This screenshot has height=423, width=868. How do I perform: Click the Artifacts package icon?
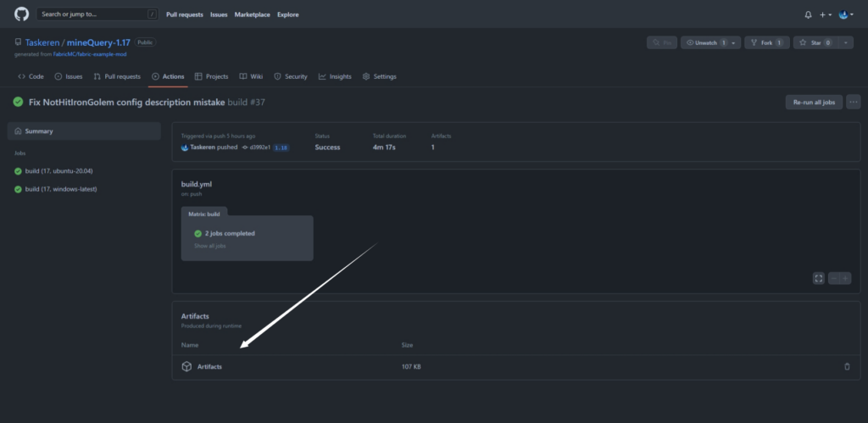pyautogui.click(x=186, y=366)
